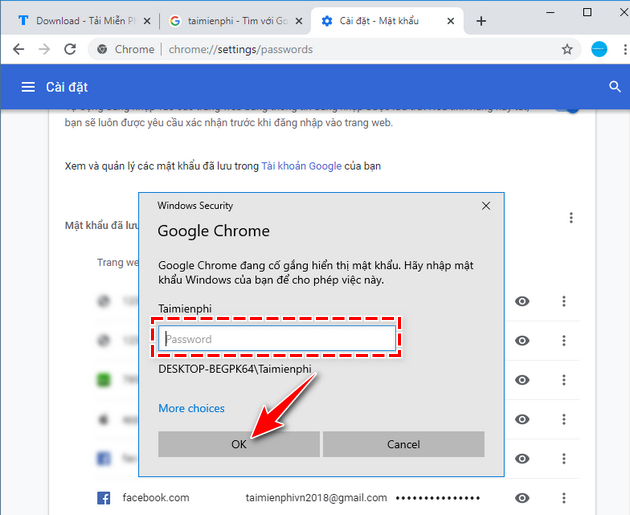Close the Download - Tải Miễn Phí tab
The image size is (630, 515).
pyautogui.click(x=147, y=21)
